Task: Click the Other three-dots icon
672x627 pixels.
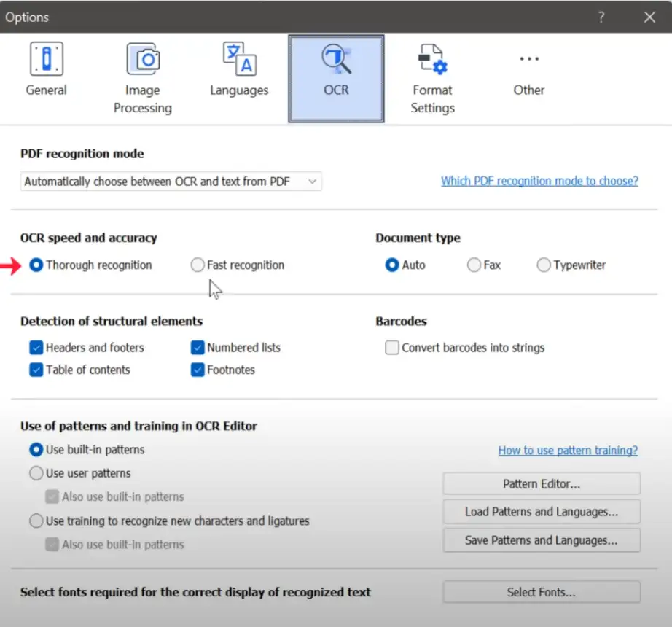Action: (528, 59)
